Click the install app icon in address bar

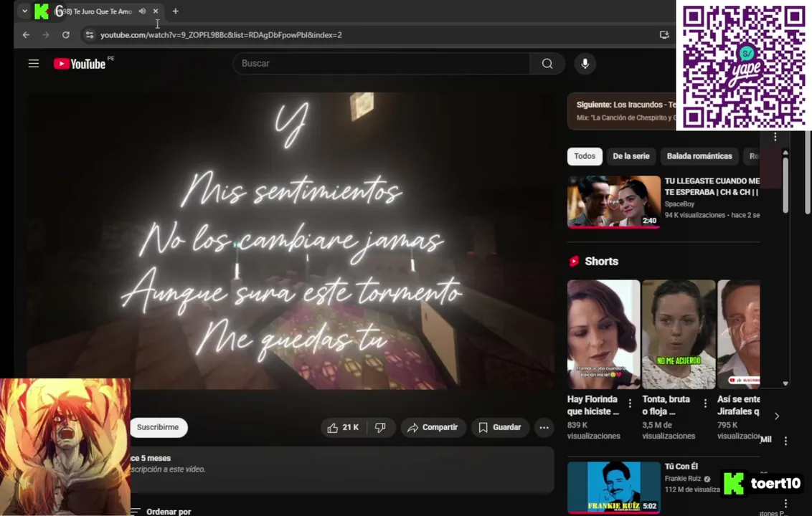664,34
